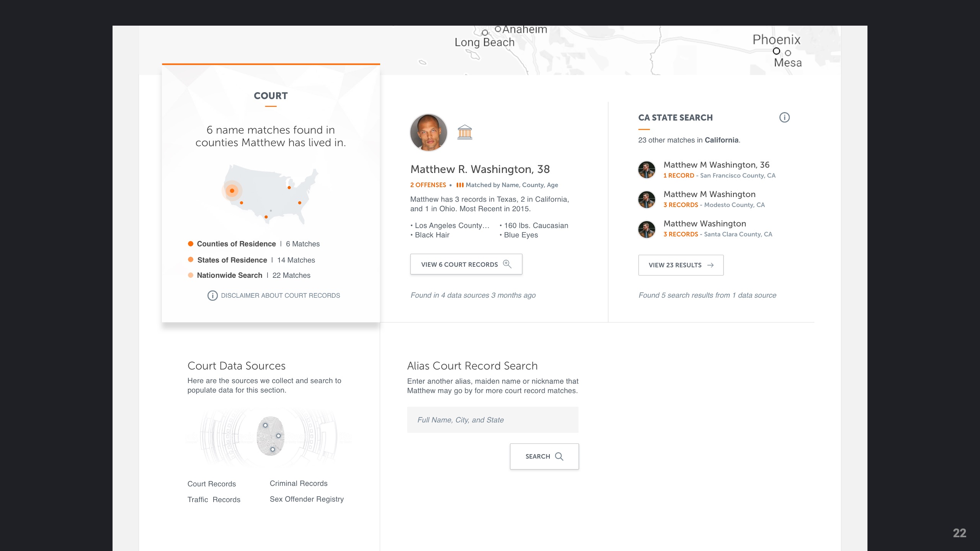Click Matthew R. Washington's profile photo
The width and height of the screenshot is (980, 551).
click(428, 132)
